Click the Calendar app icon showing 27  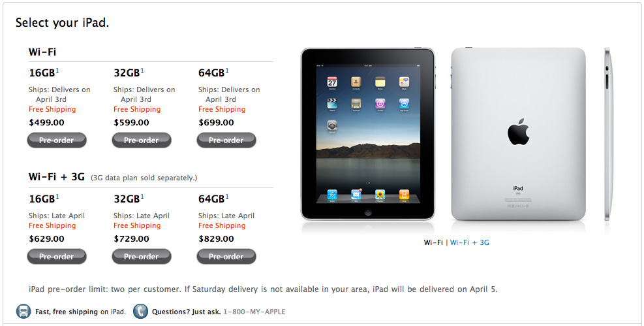(332, 82)
